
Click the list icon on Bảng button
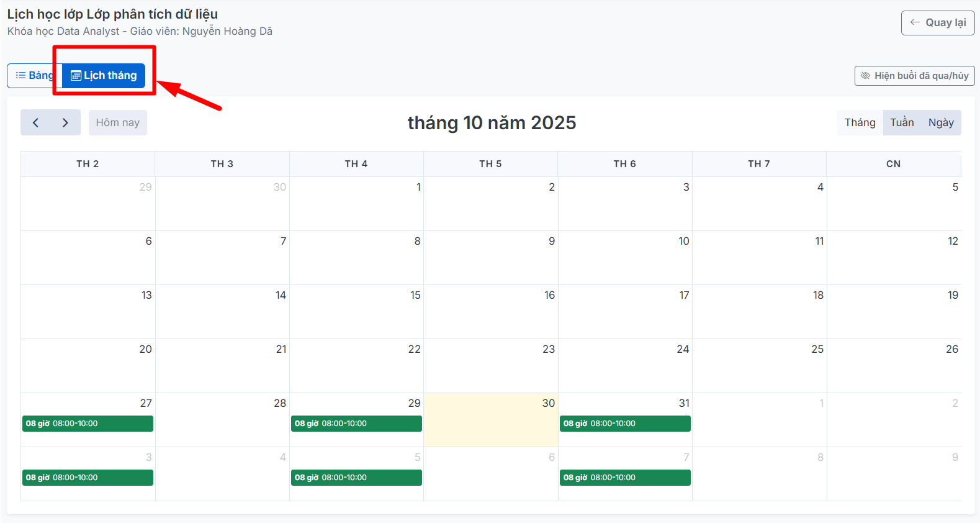[20, 75]
